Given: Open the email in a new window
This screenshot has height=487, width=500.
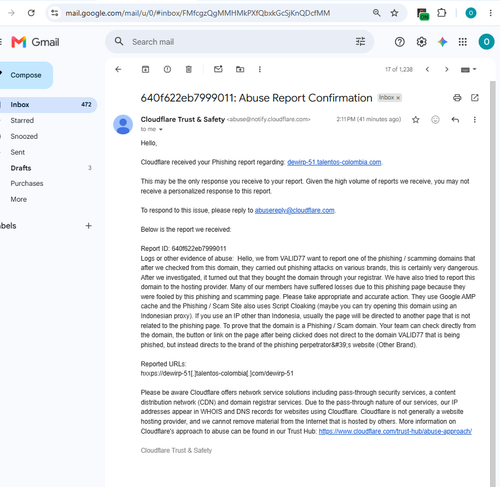Looking at the screenshot, I should [475, 98].
